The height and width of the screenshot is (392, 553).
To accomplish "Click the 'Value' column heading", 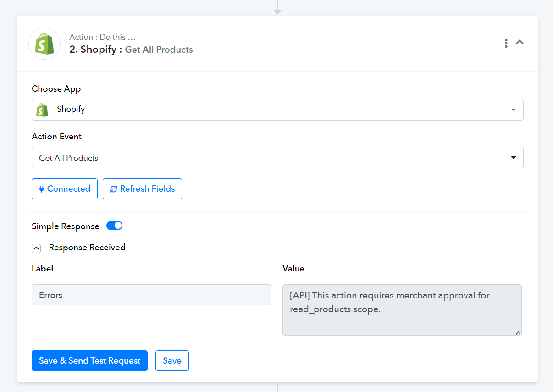I will [x=293, y=269].
